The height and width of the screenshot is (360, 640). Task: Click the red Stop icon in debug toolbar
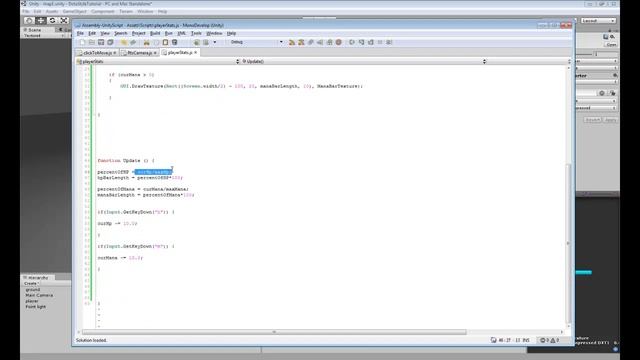pos(338,42)
